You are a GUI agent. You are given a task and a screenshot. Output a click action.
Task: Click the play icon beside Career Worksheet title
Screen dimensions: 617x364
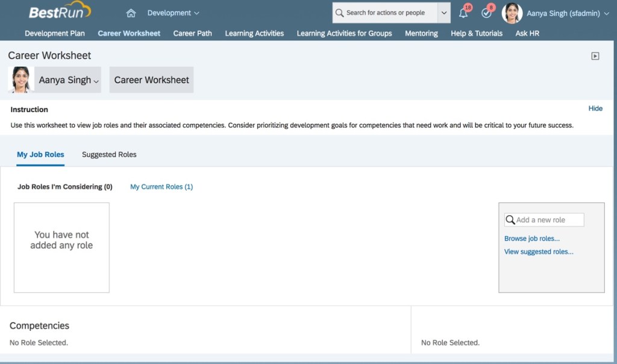[595, 56]
